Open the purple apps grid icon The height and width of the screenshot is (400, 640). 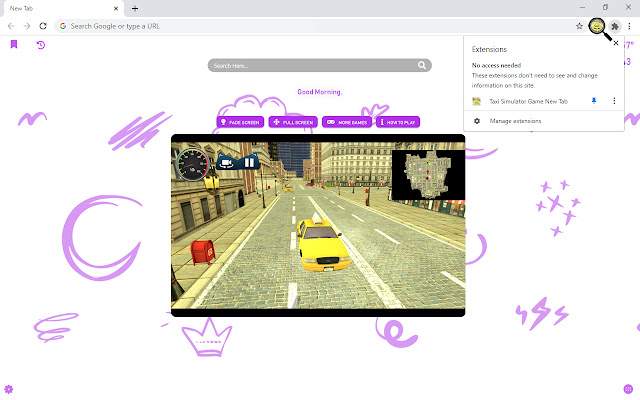tap(629, 389)
